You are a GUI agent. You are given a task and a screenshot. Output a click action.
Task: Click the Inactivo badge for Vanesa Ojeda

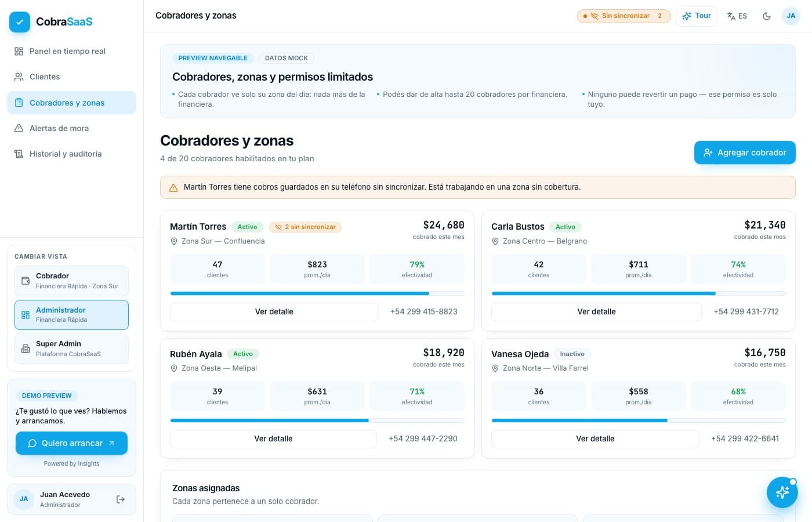(572, 354)
